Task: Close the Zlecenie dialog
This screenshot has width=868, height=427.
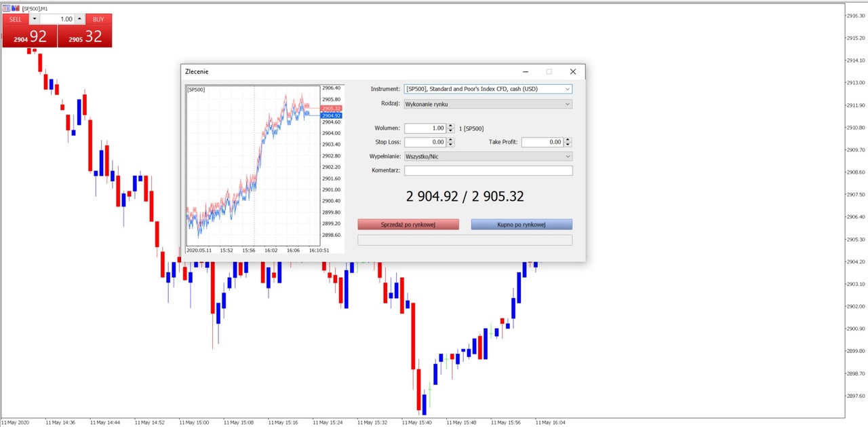Action: coord(572,71)
